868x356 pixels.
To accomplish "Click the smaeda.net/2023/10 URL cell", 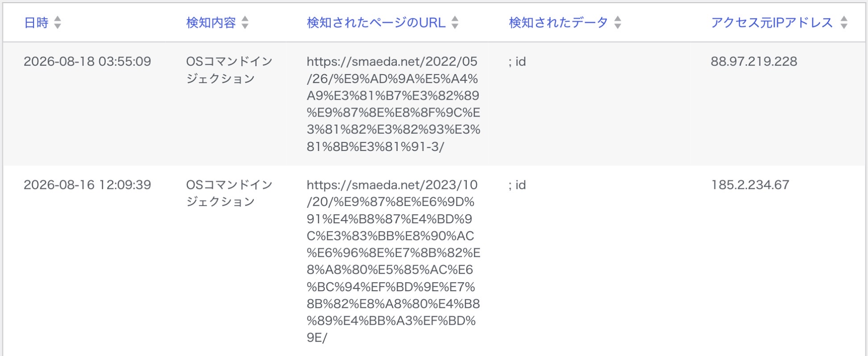I will pyautogui.click(x=393, y=261).
